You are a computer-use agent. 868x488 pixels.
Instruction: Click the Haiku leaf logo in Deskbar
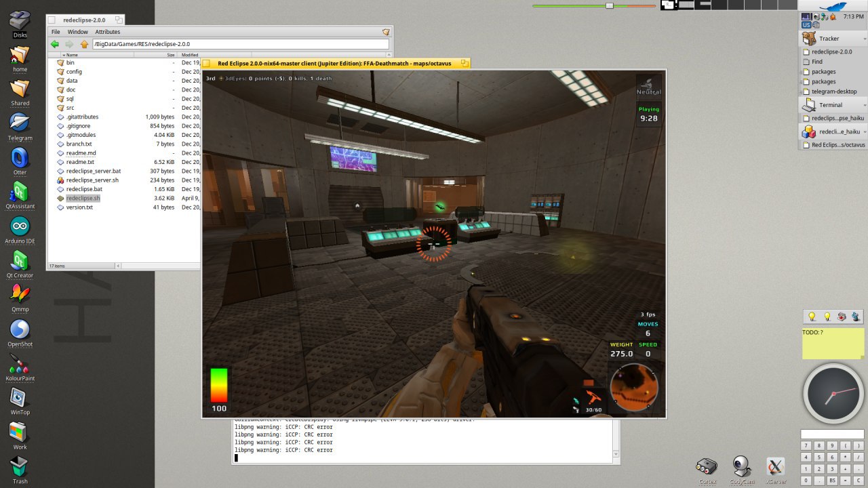tap(833, 7)
